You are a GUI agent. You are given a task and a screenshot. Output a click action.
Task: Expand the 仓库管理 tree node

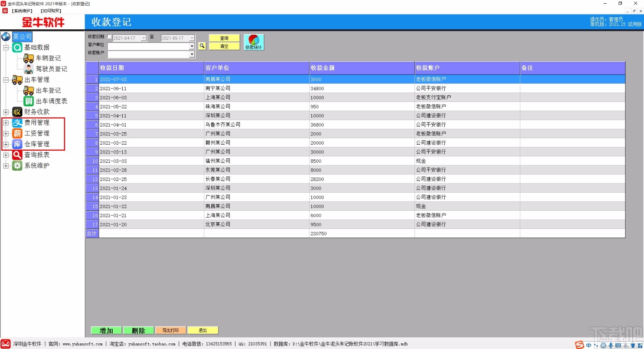pyautogui.click(x=6, y=144)
